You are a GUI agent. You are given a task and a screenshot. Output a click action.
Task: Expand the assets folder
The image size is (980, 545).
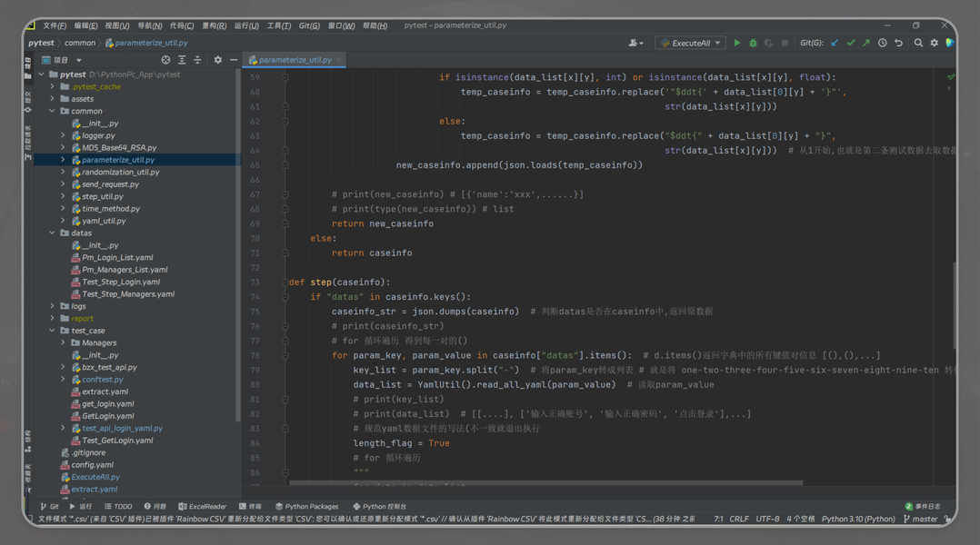coord(53,99)
